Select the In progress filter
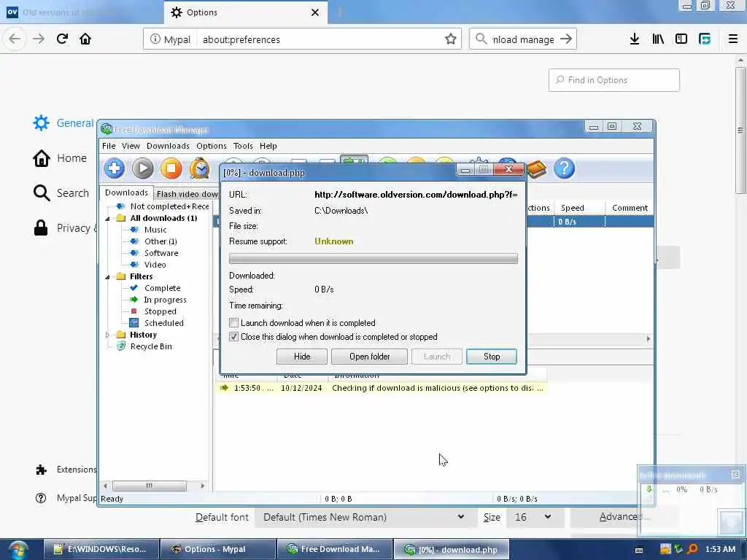This screenshot has height=560, width=747. click(165, 300)
